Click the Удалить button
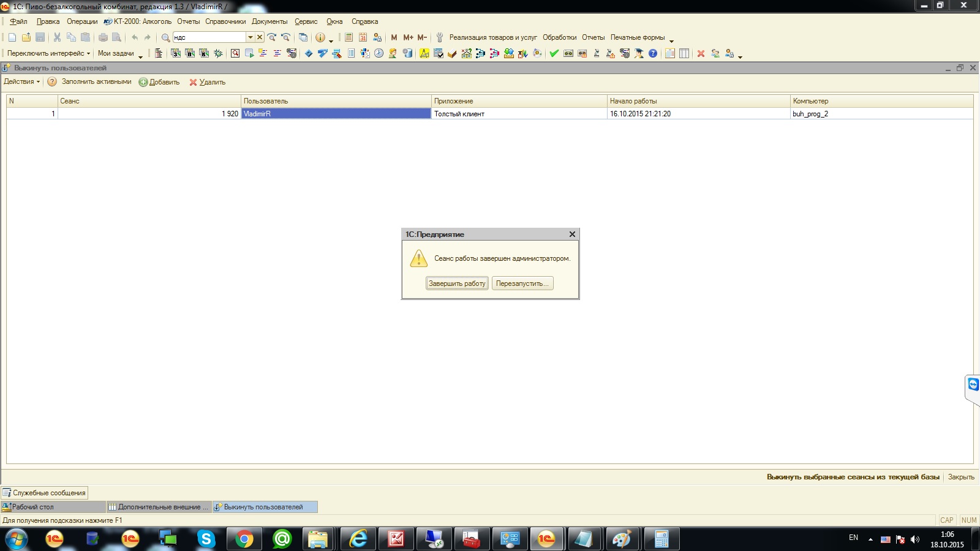Image resolution: width=980 pixels, height=551 pixels. [208, 82]
